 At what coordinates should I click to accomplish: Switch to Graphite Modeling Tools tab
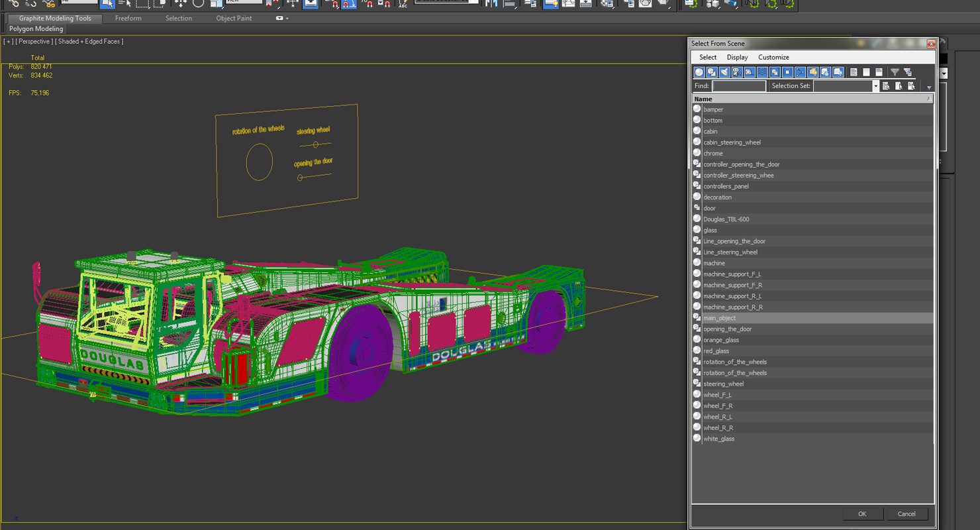pos(55,19)
